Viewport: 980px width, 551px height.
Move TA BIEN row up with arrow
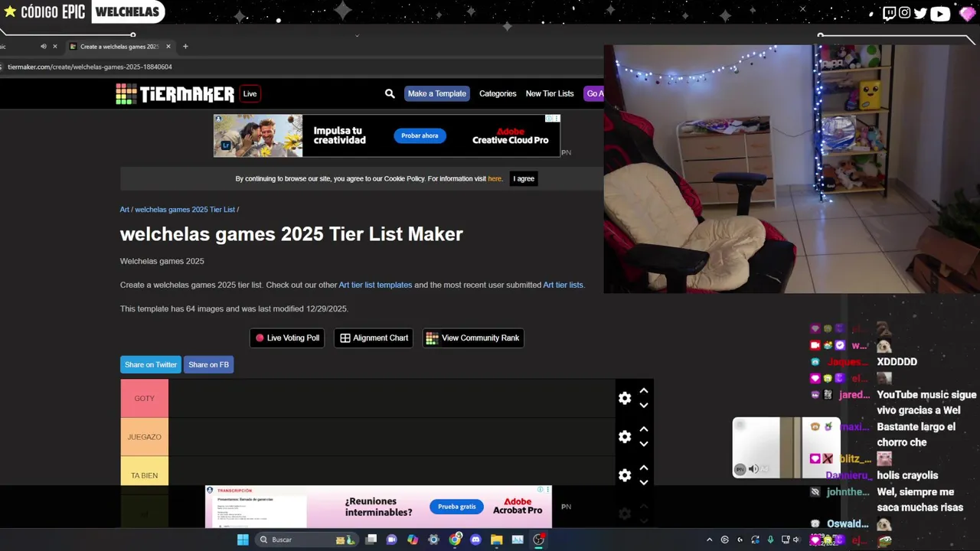pyautogui.click(x=644, y=468)
